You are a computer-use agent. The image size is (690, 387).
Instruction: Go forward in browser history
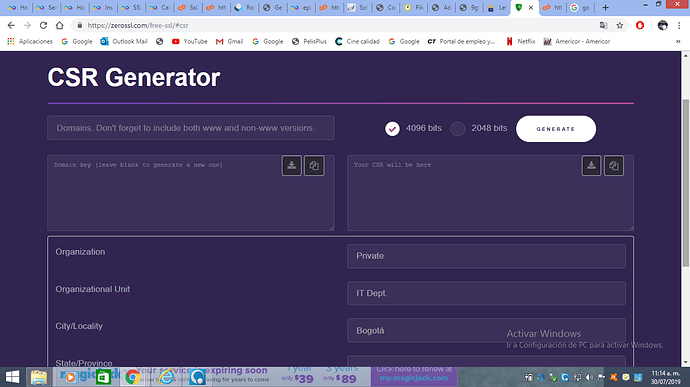(x=27, y=26)
